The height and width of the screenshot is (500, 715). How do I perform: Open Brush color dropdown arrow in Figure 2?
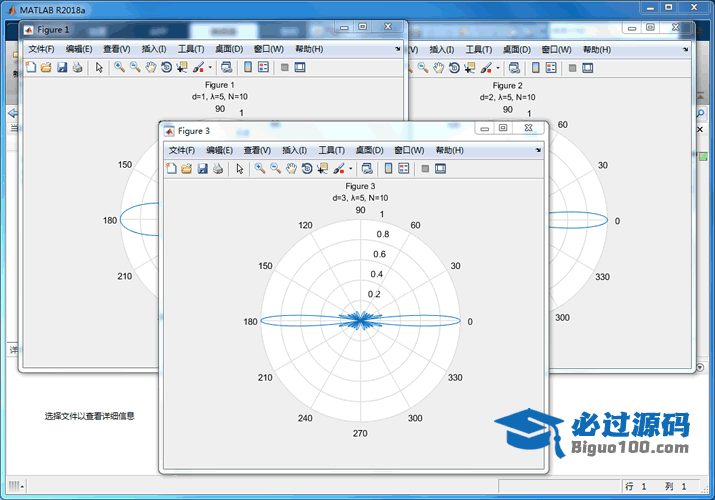(497, 68)
